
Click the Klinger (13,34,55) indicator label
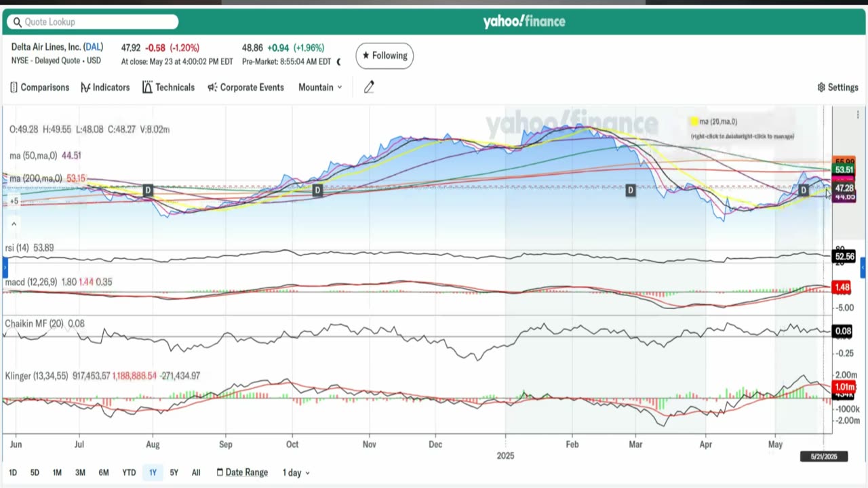[x=36, y=375]
